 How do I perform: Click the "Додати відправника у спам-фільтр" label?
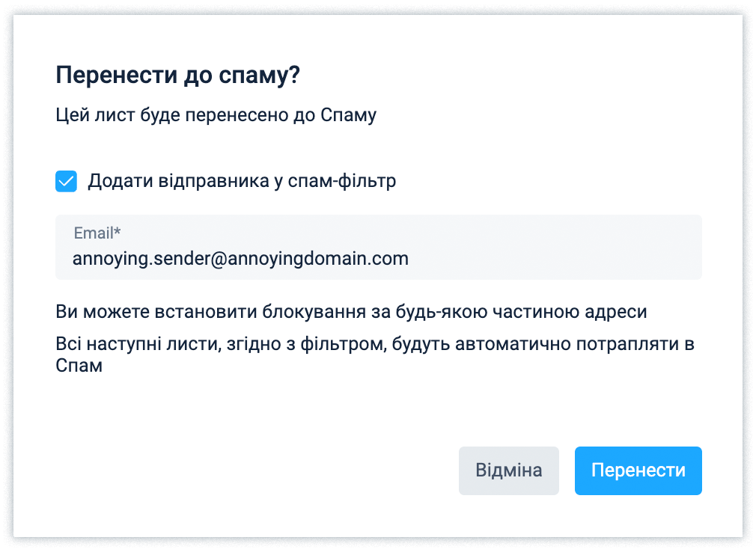pyautogui.click(x=242, y=181)
